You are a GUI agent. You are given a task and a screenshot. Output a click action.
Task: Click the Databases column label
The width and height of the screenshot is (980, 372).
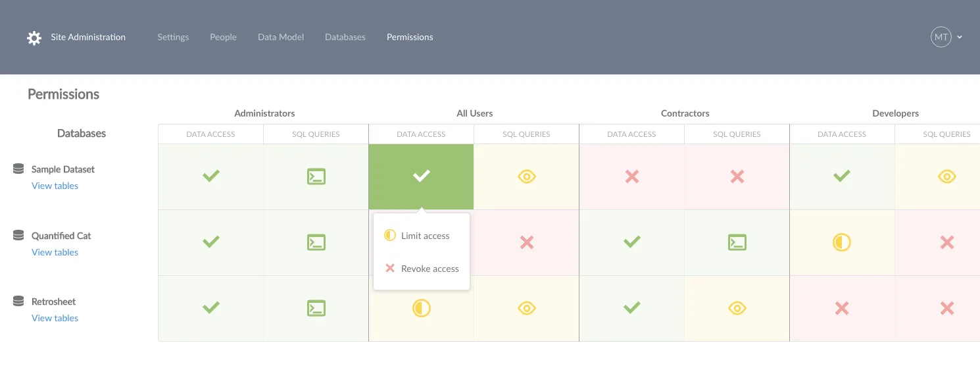[82, 133]
